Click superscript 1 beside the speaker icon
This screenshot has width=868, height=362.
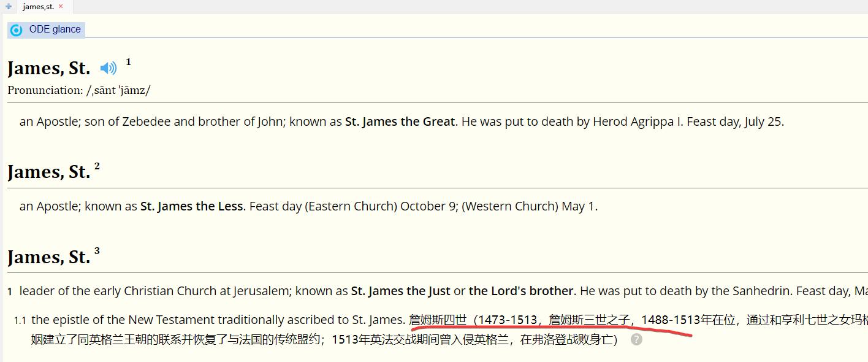[128, 61]
